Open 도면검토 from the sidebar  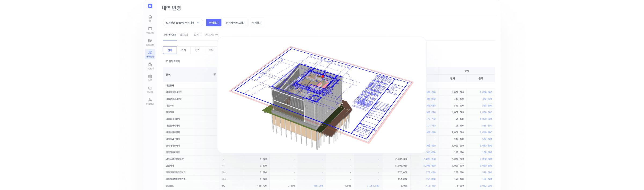(150, 42)
